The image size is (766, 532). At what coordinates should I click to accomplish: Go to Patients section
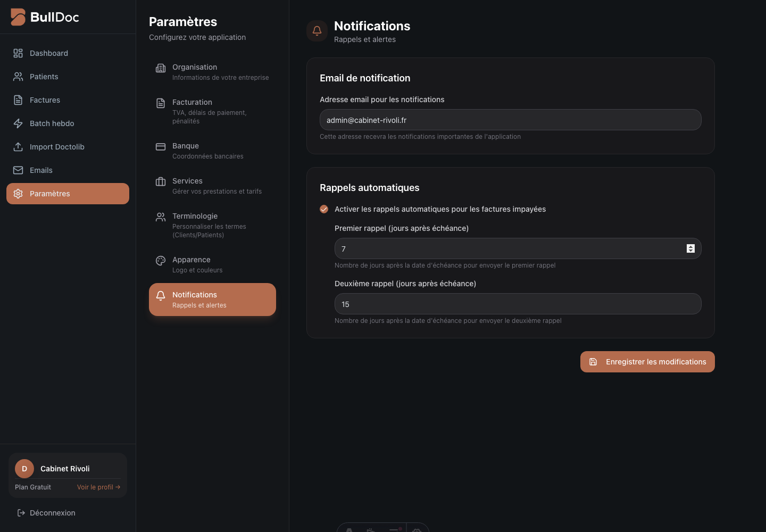point(68,77)
